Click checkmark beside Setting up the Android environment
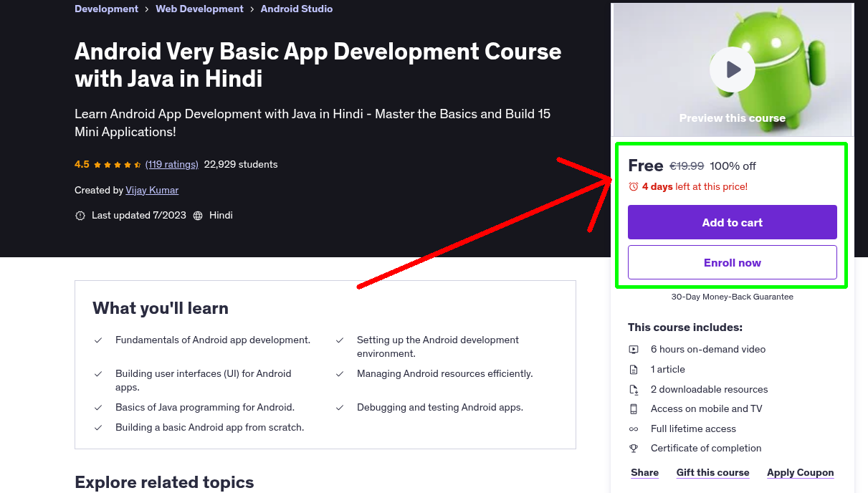 (340, 340)
